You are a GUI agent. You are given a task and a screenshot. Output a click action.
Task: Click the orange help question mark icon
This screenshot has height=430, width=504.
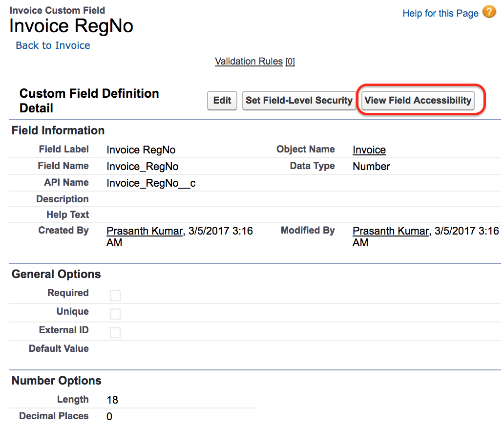tap(489, 12)
